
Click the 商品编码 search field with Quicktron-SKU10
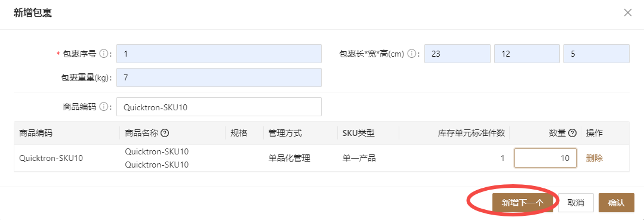219,107
